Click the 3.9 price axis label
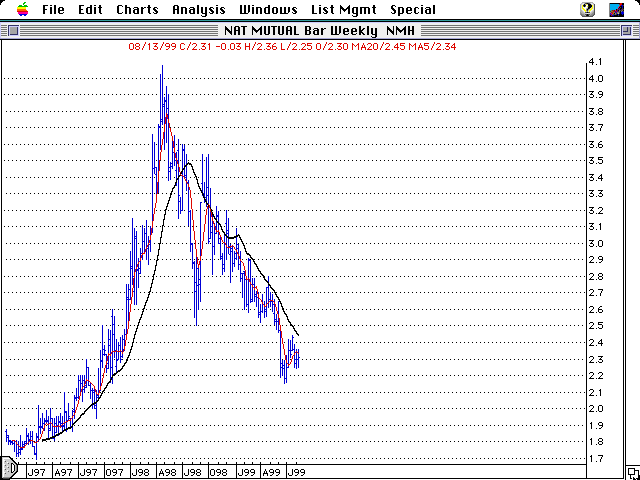The image size is (640, 480). [596, 95]
